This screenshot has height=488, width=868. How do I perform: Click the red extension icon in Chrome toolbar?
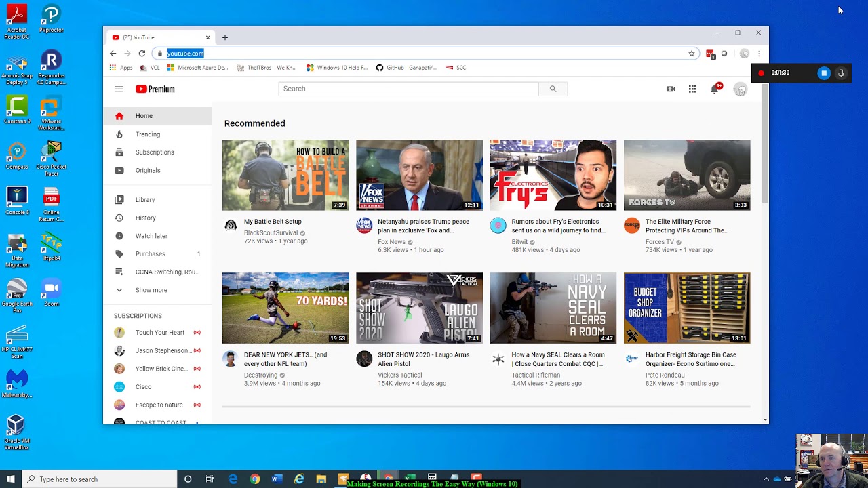pos(710,54)
